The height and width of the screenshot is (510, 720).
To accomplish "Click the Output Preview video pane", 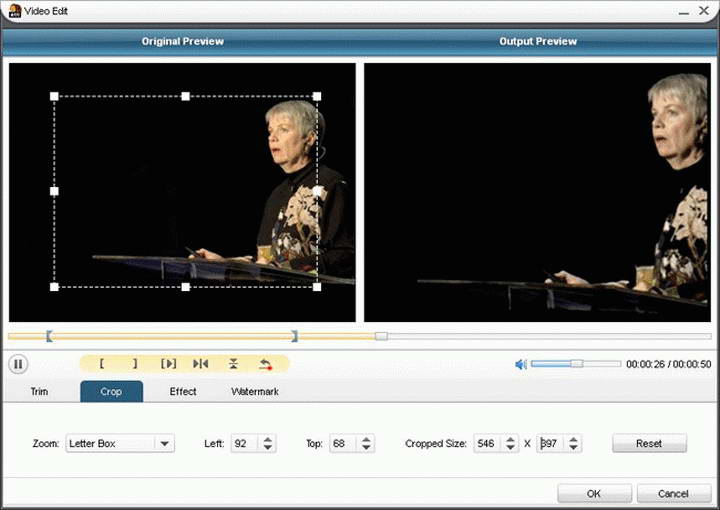I will (537, 192).
